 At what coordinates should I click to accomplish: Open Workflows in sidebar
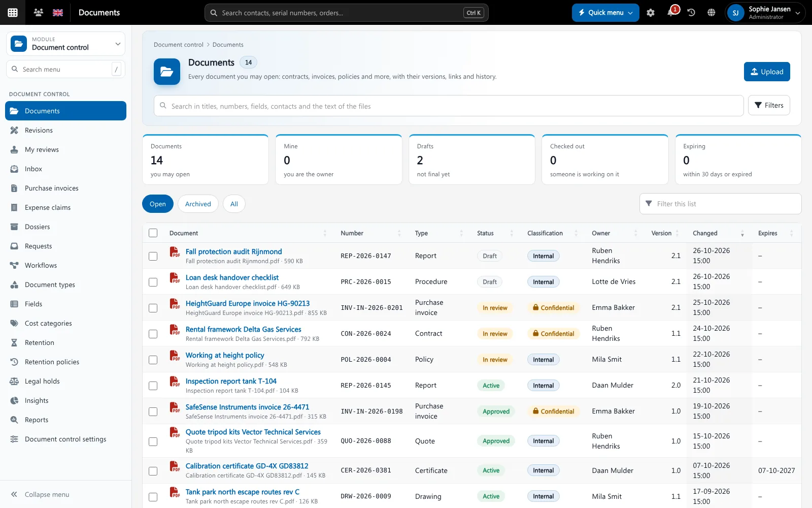66,265
